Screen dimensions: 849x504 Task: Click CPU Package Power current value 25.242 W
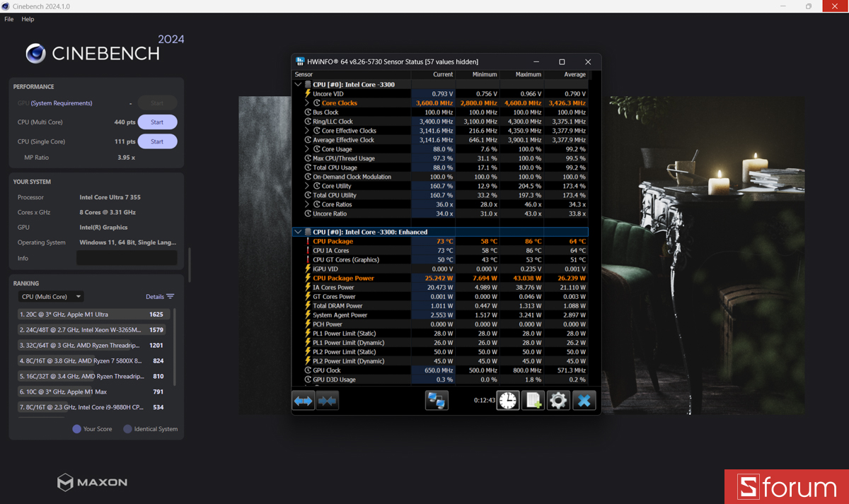(439, 278)
